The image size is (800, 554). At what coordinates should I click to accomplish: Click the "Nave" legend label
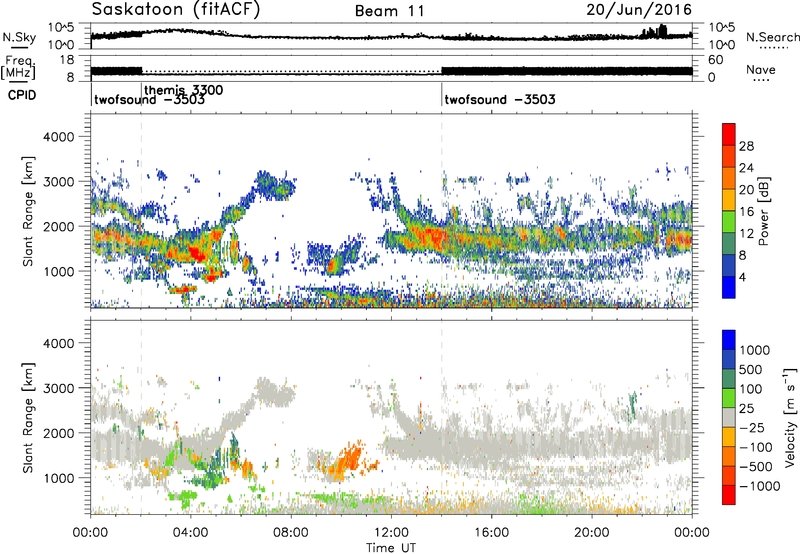(x=761, y=70)
